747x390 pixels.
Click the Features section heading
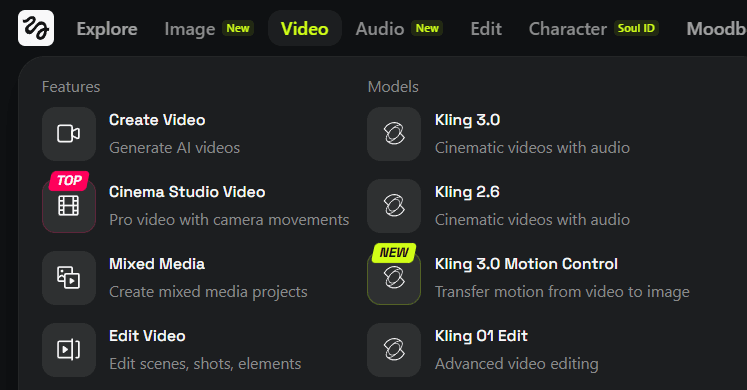71,87
